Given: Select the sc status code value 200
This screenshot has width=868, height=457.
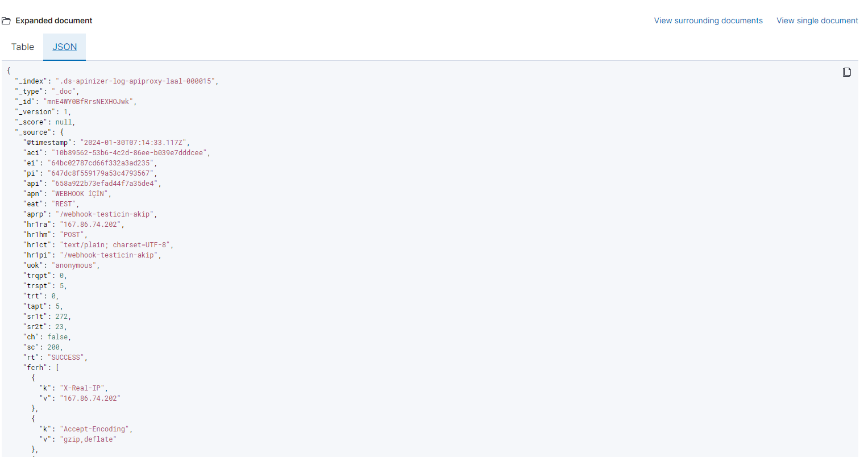Looking at the screenshot, I should pos(53,347).
